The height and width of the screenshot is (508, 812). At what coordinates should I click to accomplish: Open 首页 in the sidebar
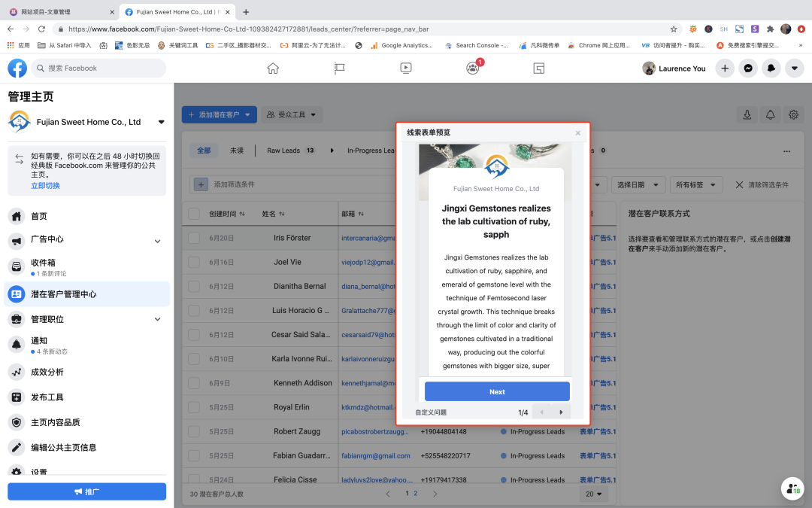[x=87, y=216]
